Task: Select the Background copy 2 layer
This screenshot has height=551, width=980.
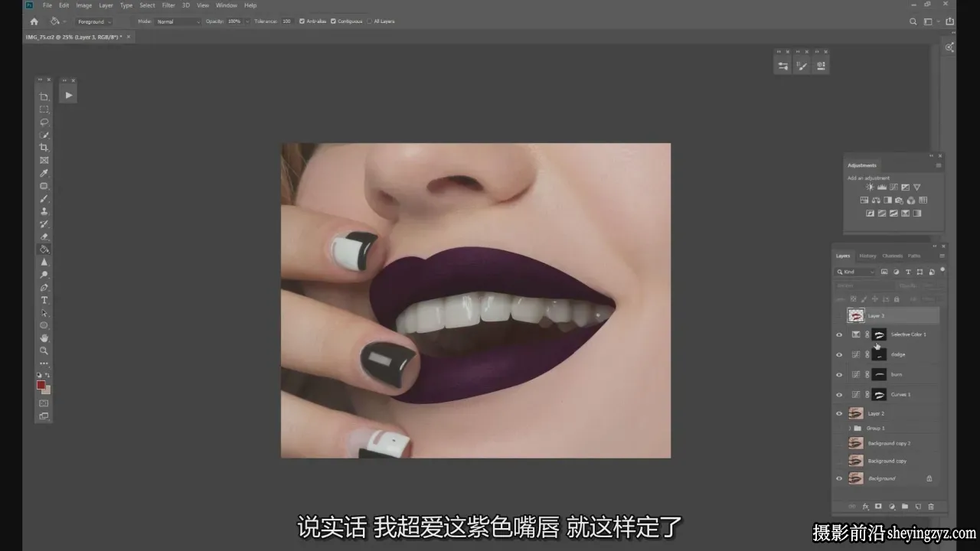Action: click(x=886, y=443)
